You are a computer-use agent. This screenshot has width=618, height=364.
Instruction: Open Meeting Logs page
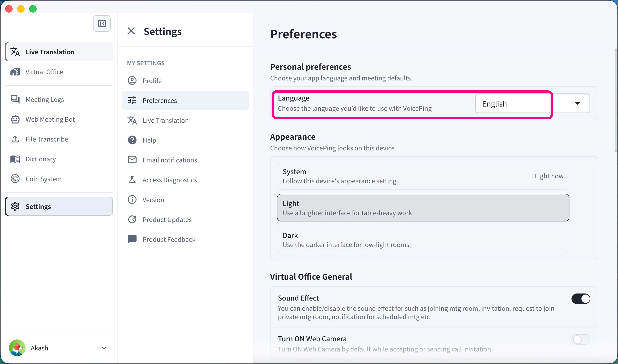(59, 99)
